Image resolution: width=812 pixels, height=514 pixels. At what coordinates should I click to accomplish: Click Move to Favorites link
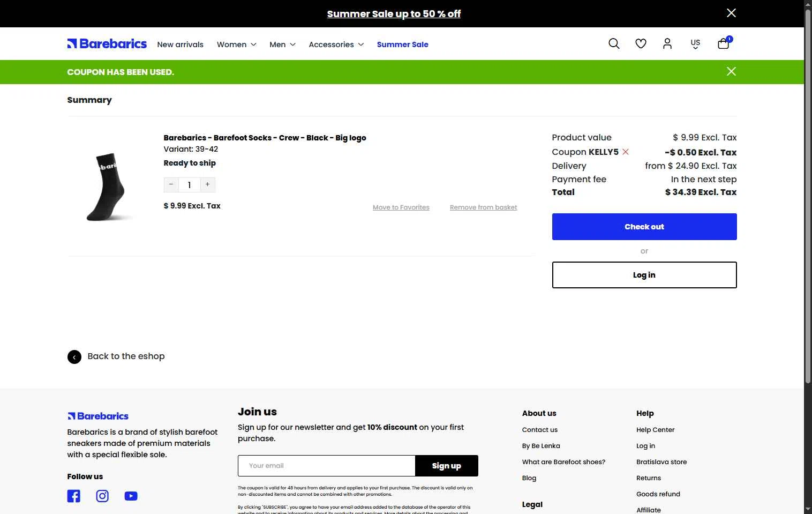point(401,207)
